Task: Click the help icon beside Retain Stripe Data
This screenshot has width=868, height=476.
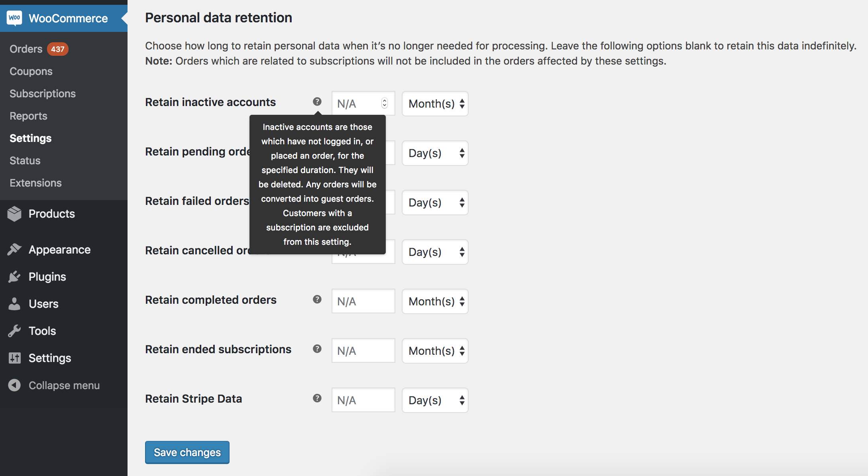Action: click(317, 398)
